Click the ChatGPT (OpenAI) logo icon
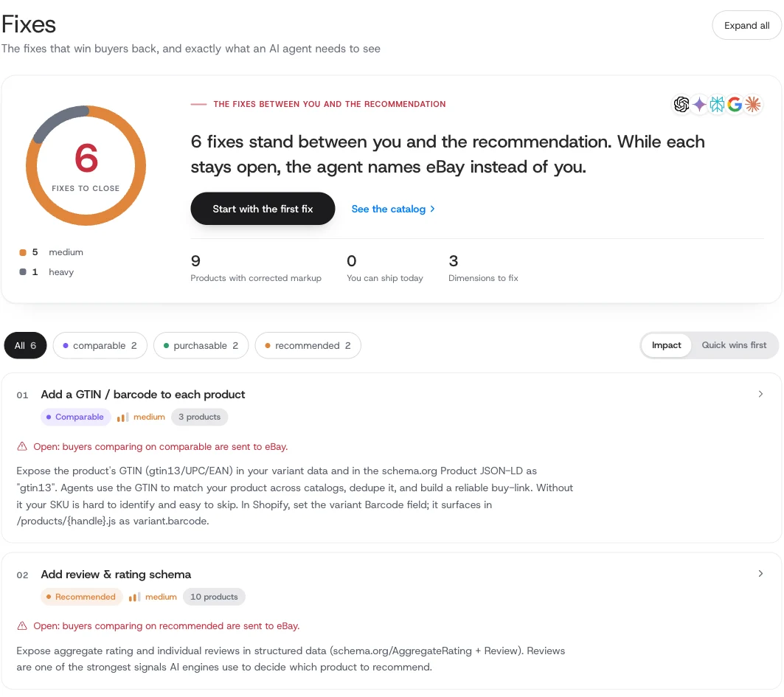784x697 pixels. pyautogui.click(x=681, y=105)
